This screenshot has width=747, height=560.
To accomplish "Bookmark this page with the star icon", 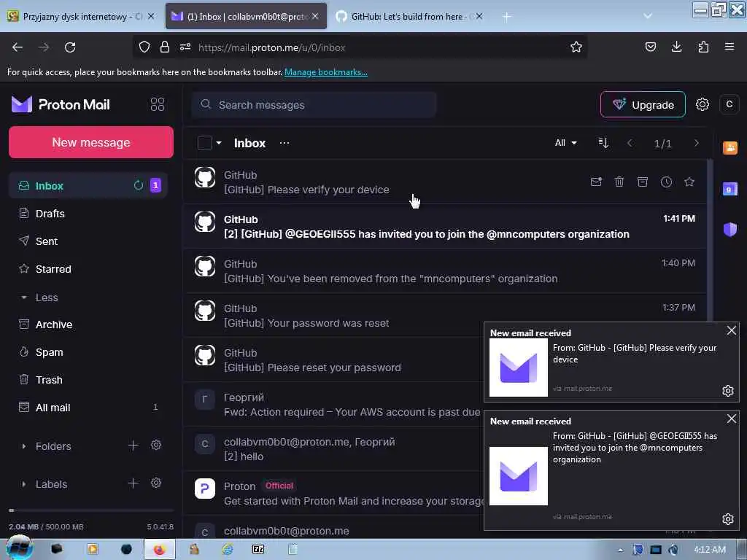I will (576, 47).
